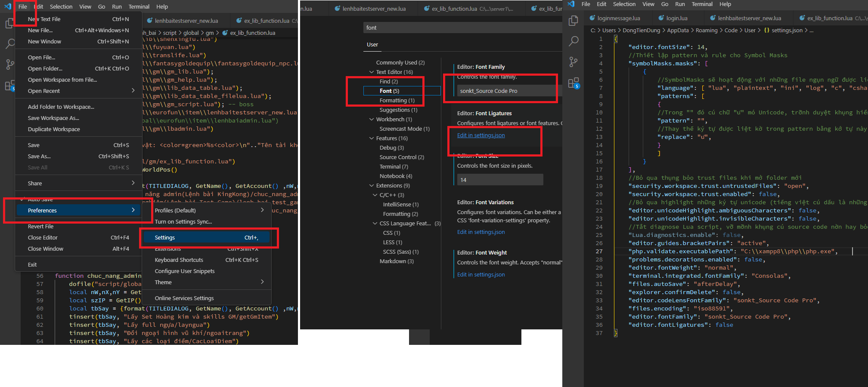Click Close Editor in File menu
Screen dimensions: 868x387
coord(78,237)
